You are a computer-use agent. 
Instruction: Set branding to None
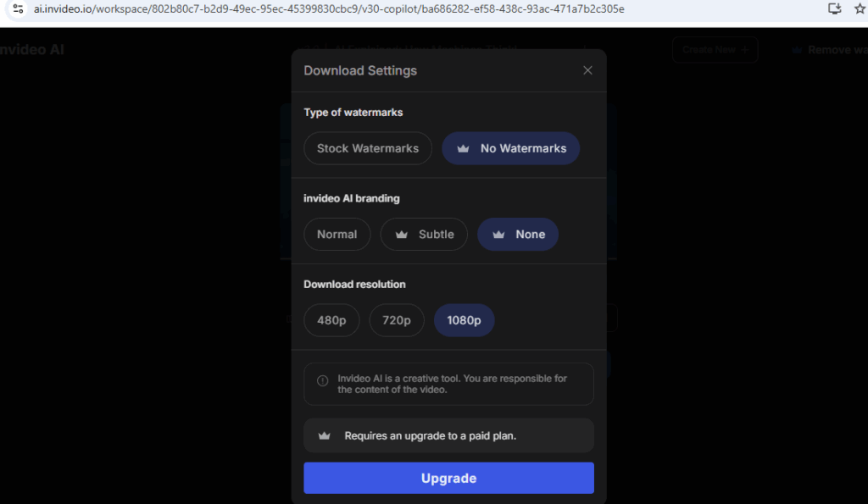point(518,234)
